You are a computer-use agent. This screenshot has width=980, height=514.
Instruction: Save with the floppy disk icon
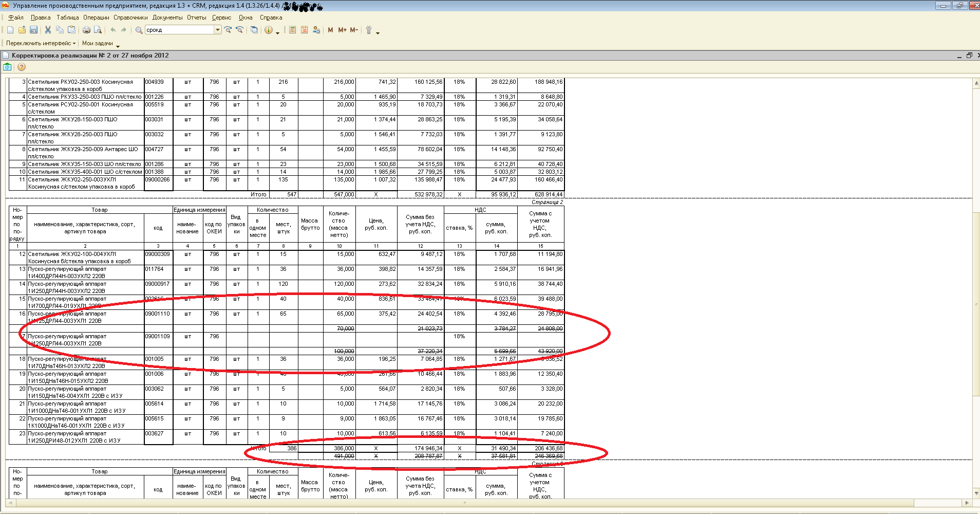click(x=33, y=30)
